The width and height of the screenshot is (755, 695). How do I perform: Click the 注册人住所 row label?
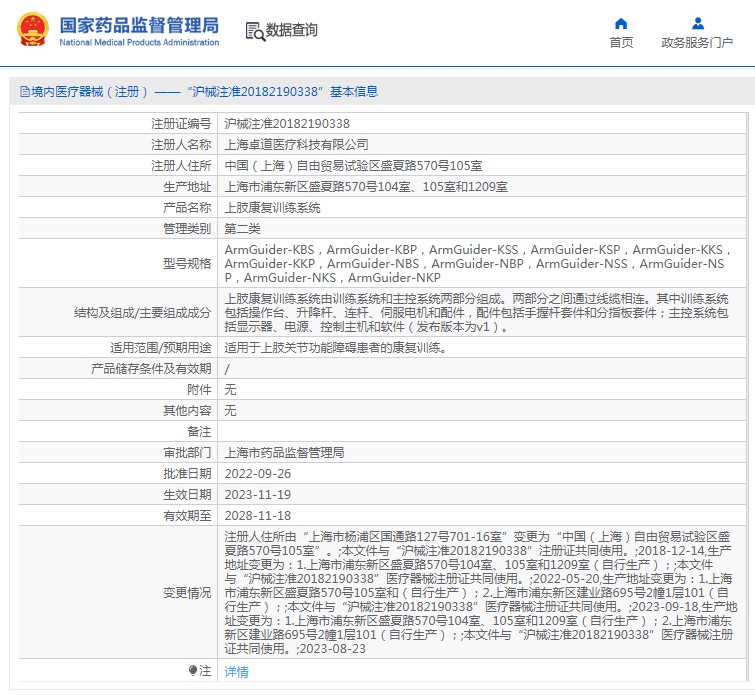pos(181,166)
